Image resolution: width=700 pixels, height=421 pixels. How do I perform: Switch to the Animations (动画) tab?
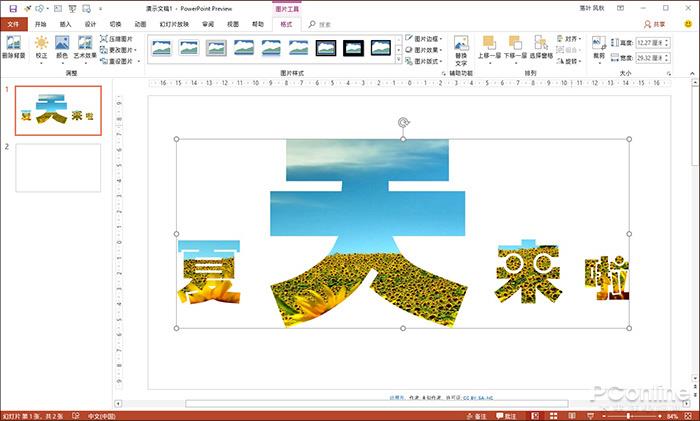click(140, 22)
